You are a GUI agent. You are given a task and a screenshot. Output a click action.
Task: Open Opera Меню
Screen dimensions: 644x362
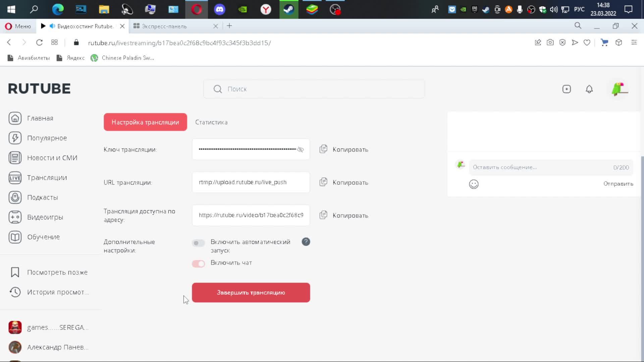(18, 26)
